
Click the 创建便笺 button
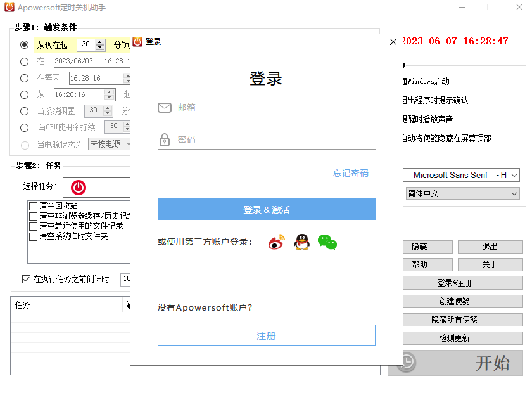tap(463, 301)
